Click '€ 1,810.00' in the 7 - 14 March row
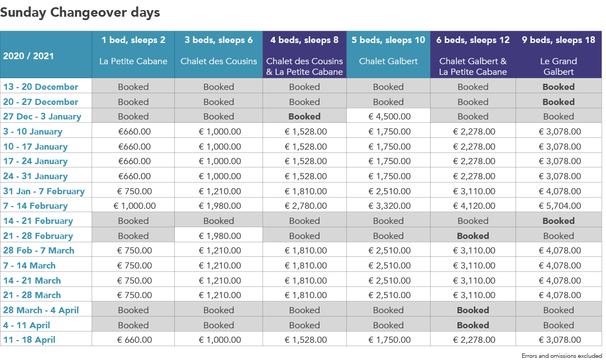The width and height of the screenshot is (606, 364). tap(306, 266)
